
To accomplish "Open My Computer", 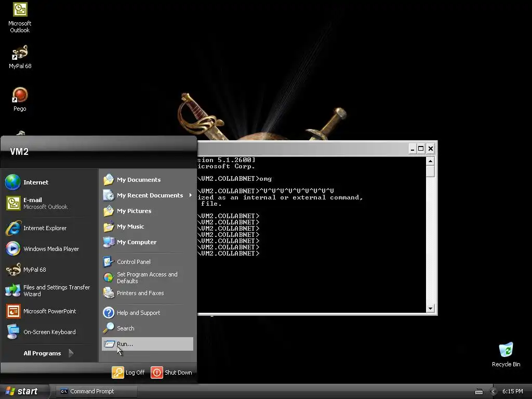I will (147, 242).
